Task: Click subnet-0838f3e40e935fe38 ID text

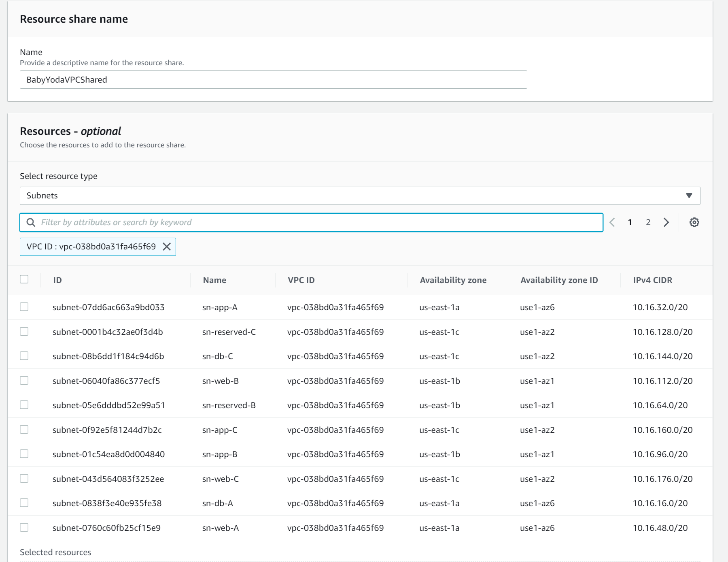Action: (x=107, y=503)
